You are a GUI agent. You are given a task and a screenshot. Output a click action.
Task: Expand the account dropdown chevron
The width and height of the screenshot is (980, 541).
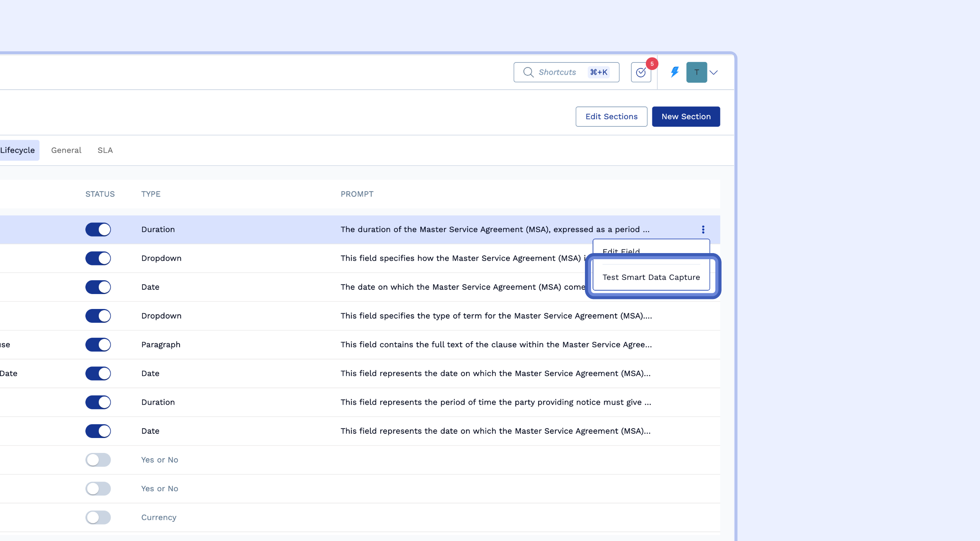point(714,72)
